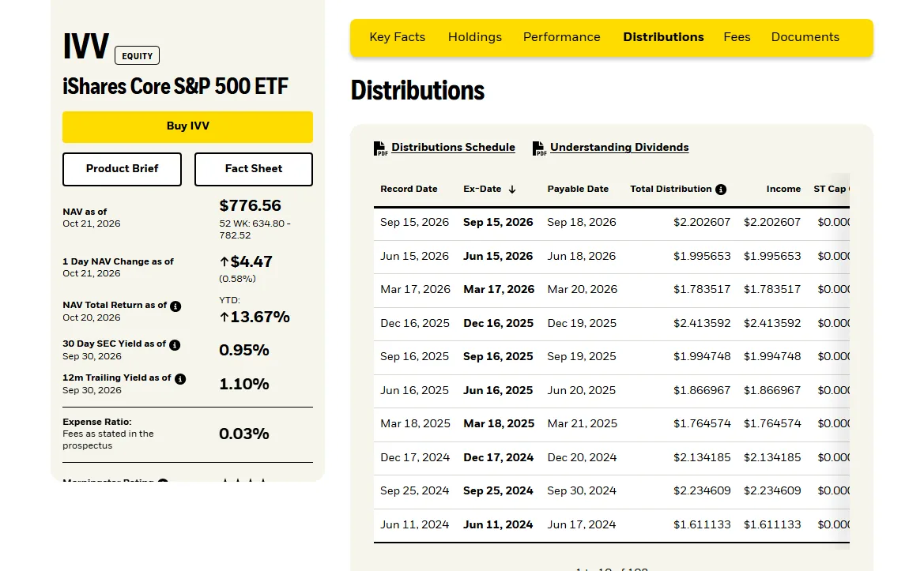The image size is (924, 571).
Task: Click the PDF icon beside Distributions Schedule
Action: point(381,148)
